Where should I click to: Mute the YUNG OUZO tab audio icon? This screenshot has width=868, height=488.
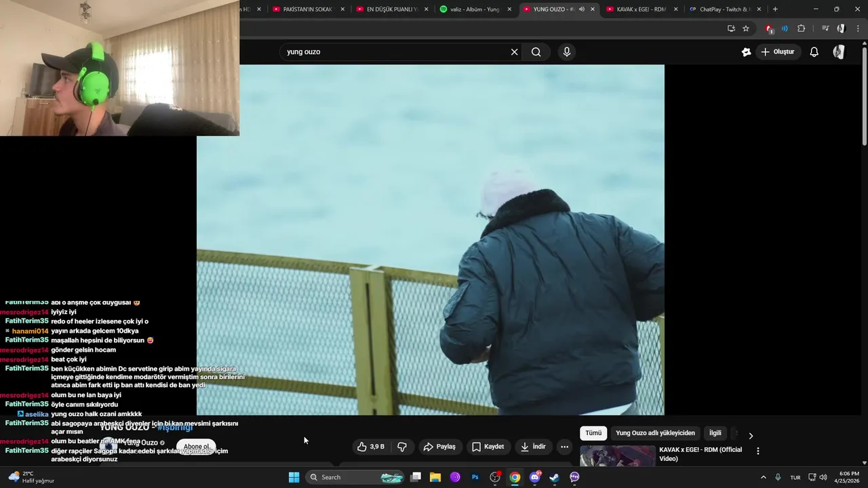pos(581,9)
